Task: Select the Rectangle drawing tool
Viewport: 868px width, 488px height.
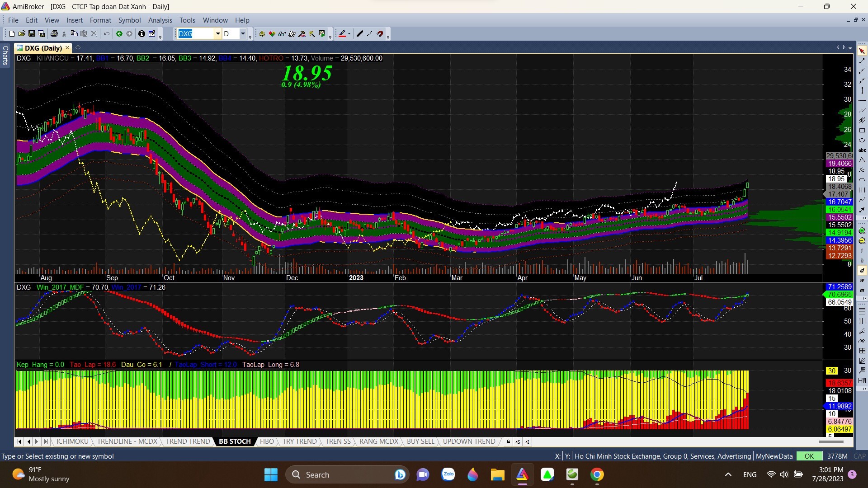Action: pos(862,130)
